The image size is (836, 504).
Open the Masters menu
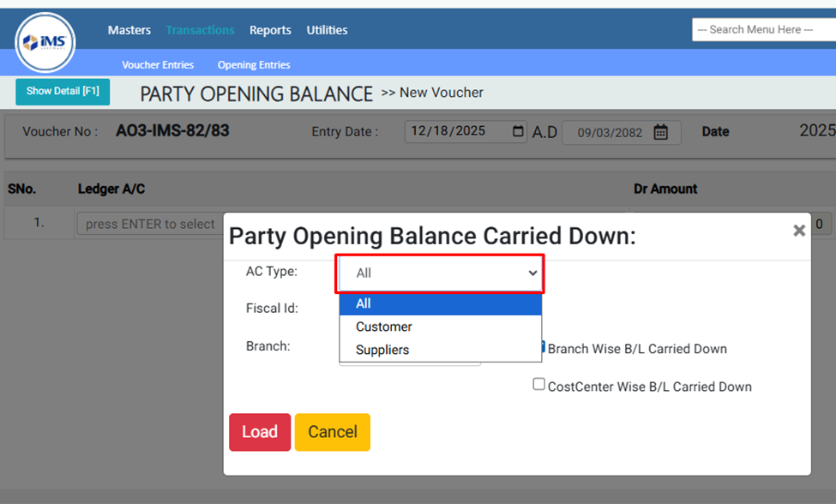(129, 30)
